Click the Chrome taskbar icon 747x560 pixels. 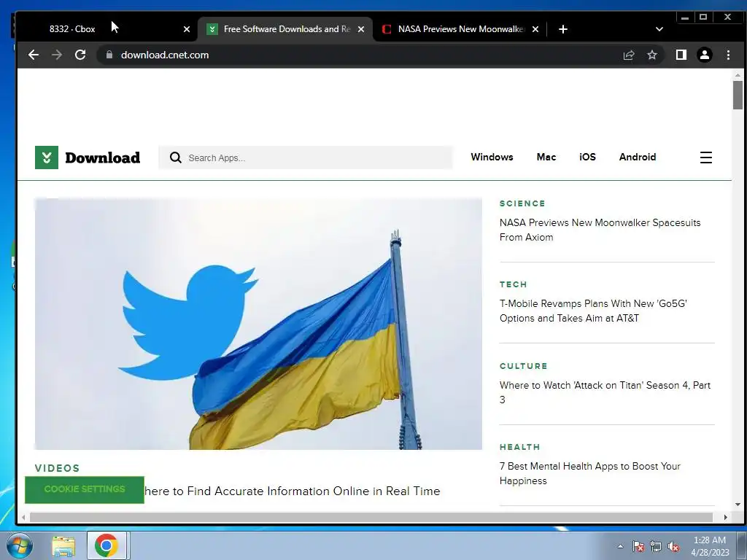tap(107, 545)
